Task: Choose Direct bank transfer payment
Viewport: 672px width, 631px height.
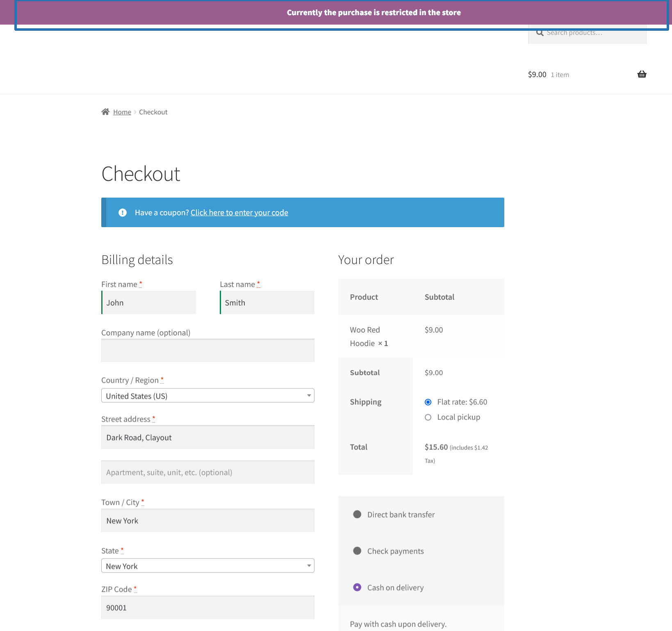Action: tap(357, 514)
